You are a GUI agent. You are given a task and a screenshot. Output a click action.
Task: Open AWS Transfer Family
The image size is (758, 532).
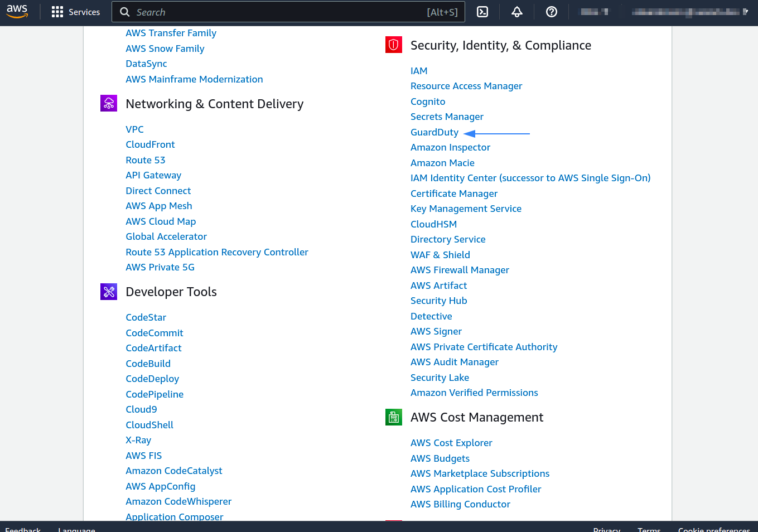pyautogui.click(x=171, y=33)
